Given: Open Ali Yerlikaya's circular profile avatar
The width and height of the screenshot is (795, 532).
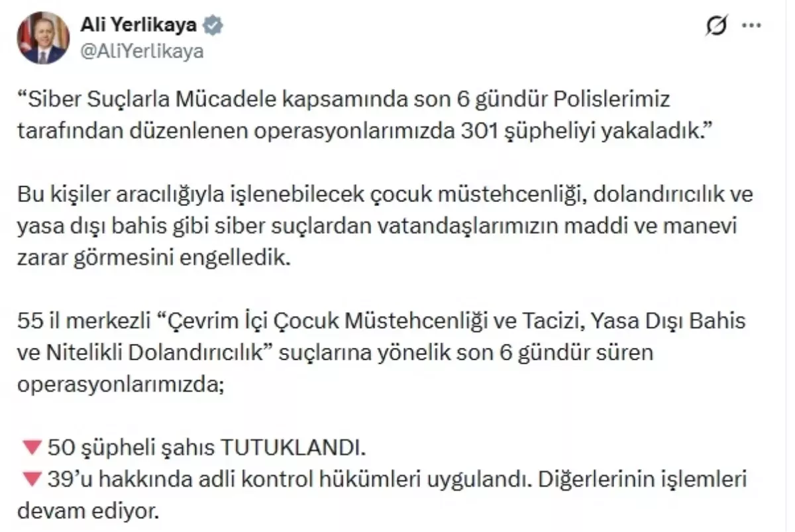Looking at the screenshot, I should click(x=42, y=36).
